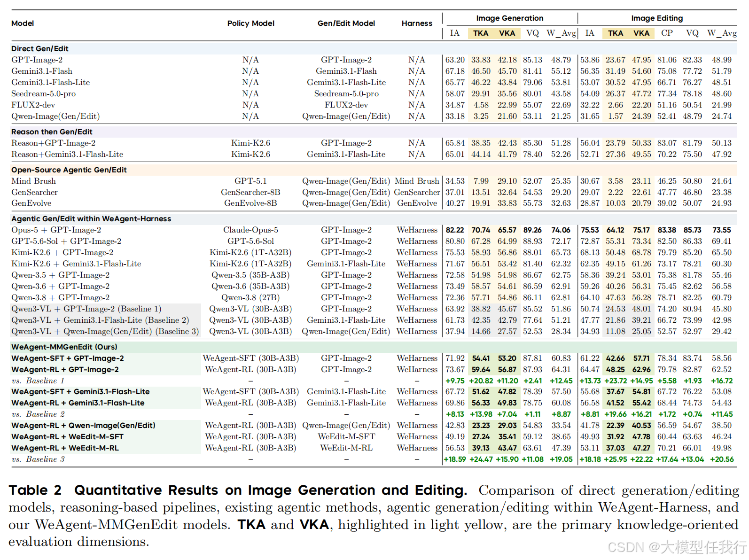Click the value "48.99" in the GPT-Image-2 row
749x560 pixels.
click(x=721, y=60)
